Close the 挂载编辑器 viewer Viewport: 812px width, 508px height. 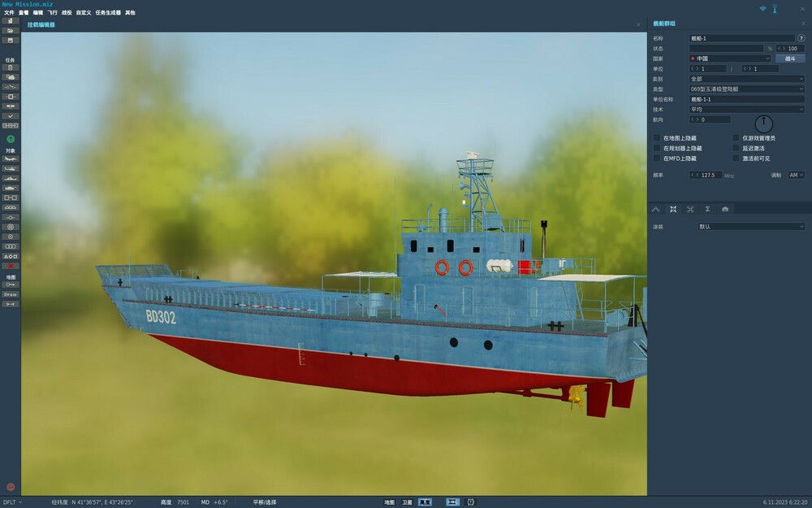(638, 24)
